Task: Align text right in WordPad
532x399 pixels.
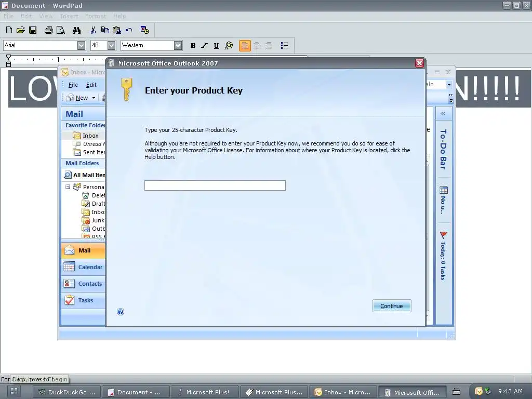Action: pyautogui.click(x=268, y=46)
